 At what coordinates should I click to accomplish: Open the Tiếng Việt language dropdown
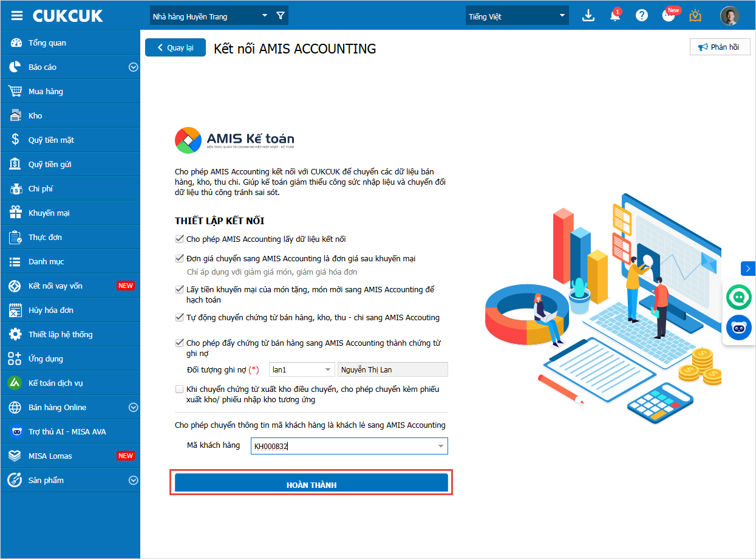(517, 16)
